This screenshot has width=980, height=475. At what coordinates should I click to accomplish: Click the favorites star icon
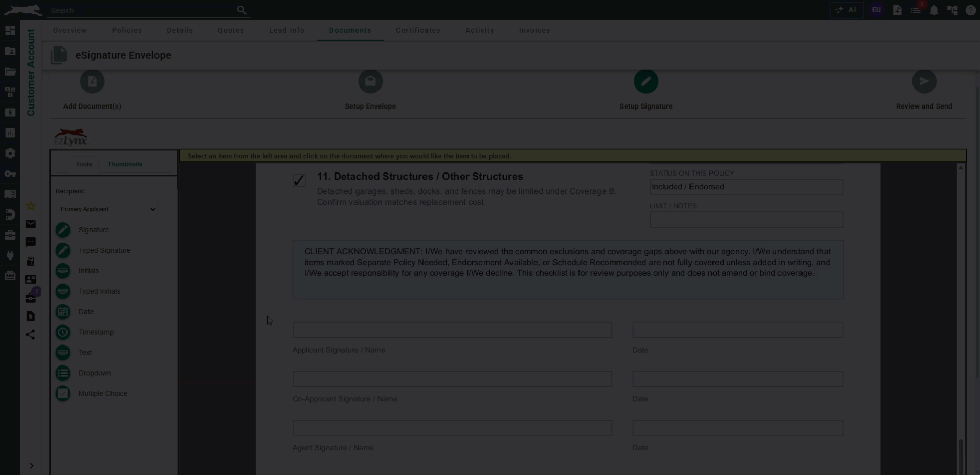tap(31, 206)
